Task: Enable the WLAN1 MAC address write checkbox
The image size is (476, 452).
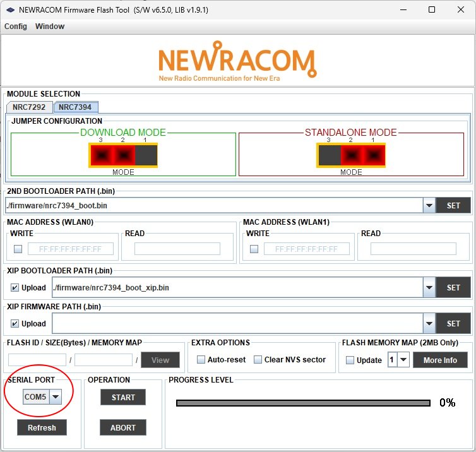Action: coord(254,249)
